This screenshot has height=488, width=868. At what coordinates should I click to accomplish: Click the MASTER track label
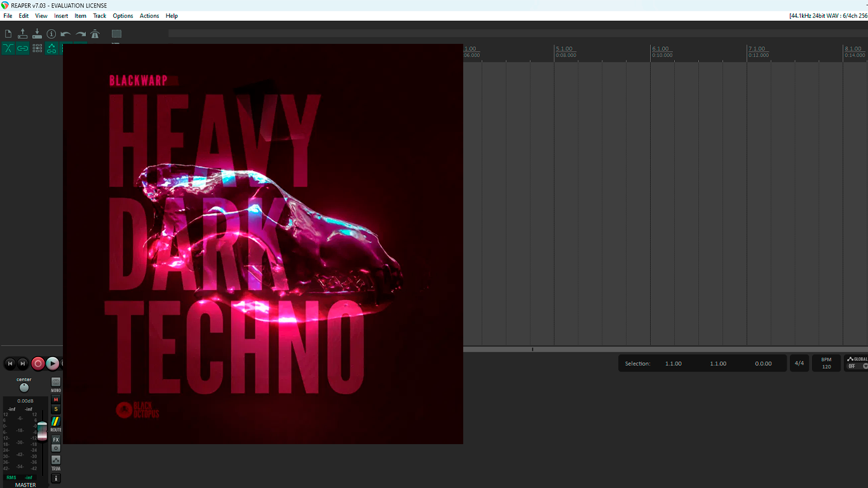(x=25, y=485)
